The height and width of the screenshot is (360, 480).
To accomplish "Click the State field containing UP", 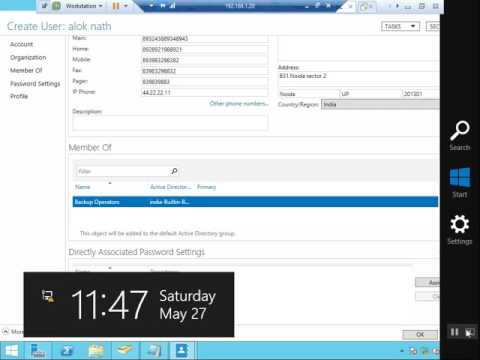I will (x=371, y=94).
